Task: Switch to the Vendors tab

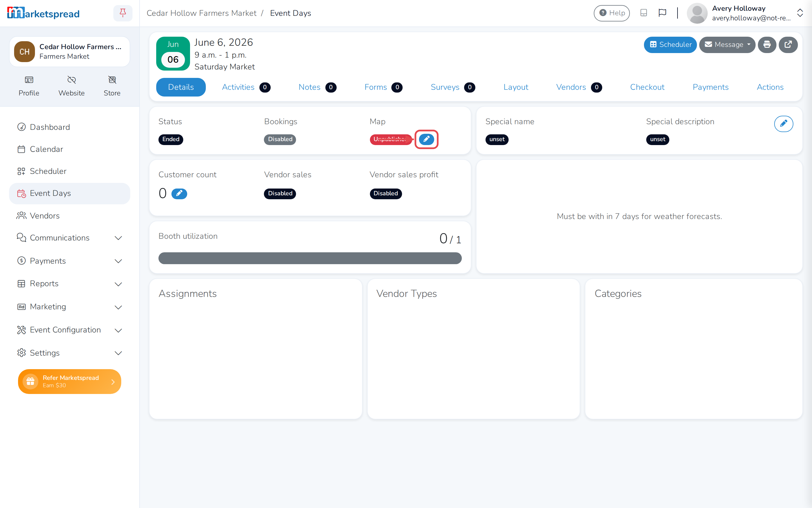Action: [579, 87]
